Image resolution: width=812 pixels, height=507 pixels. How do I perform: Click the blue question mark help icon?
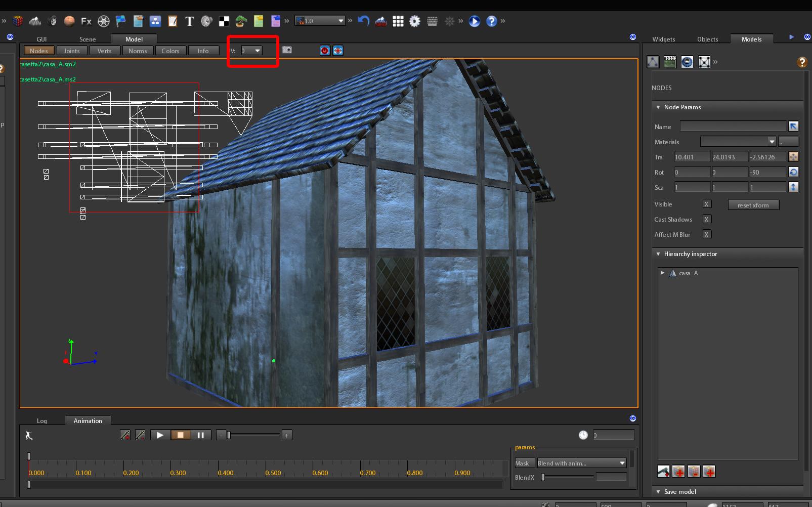[491, 21]
